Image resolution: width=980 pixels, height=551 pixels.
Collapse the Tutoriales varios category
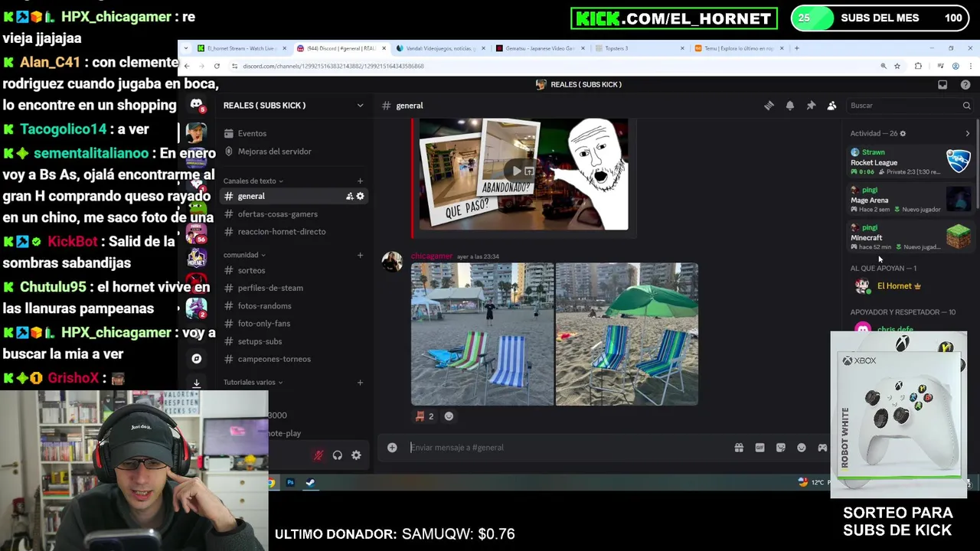(x=253, y=382)
